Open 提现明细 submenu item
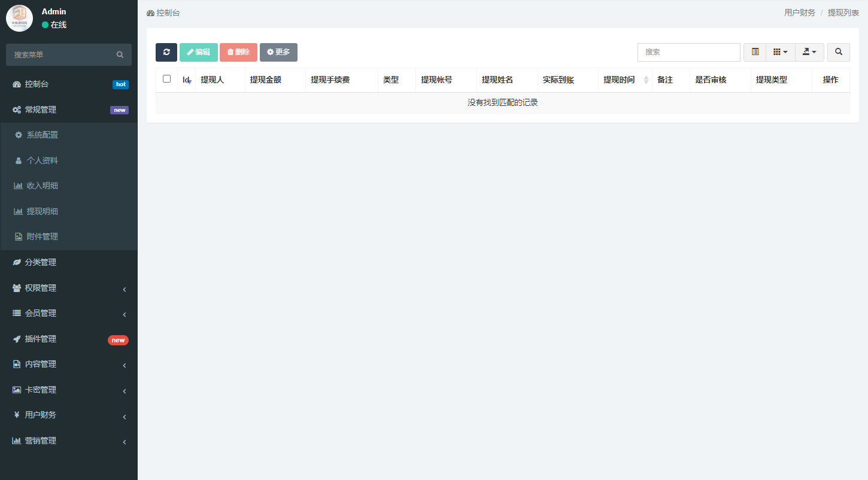This screenshot has height=480, width=868. coord(69,212)
